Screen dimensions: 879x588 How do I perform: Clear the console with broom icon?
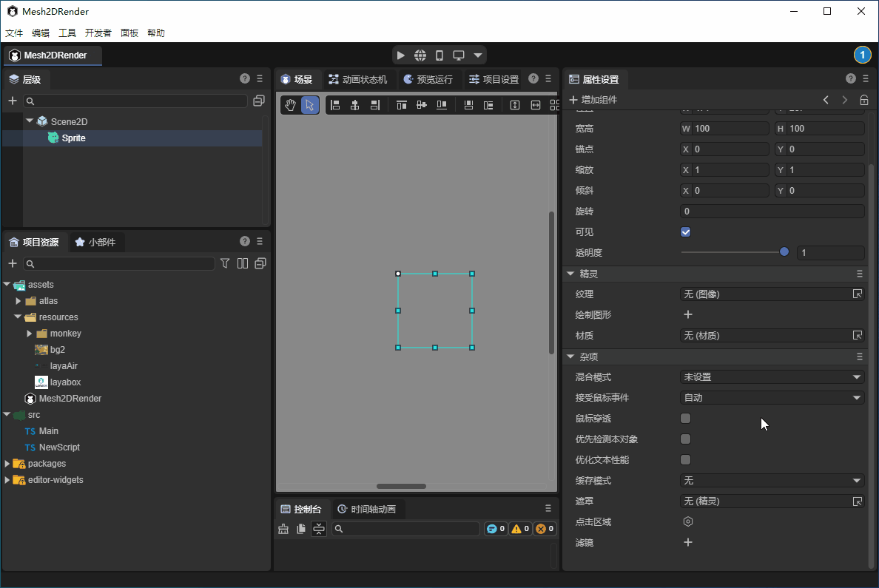tap(283, 529)
